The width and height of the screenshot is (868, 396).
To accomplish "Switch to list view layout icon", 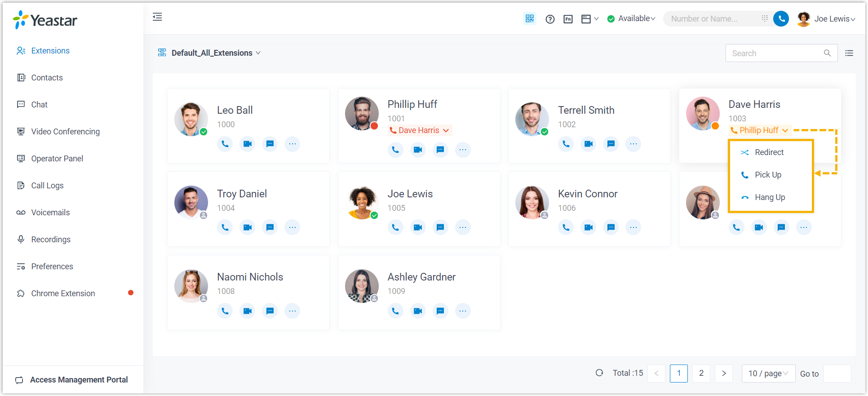I will 849,53.
